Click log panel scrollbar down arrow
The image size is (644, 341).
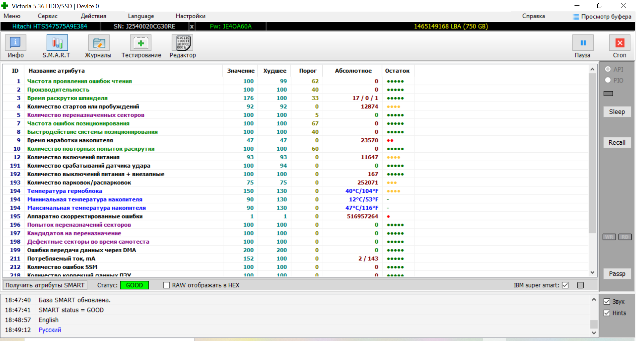point(594,333)
